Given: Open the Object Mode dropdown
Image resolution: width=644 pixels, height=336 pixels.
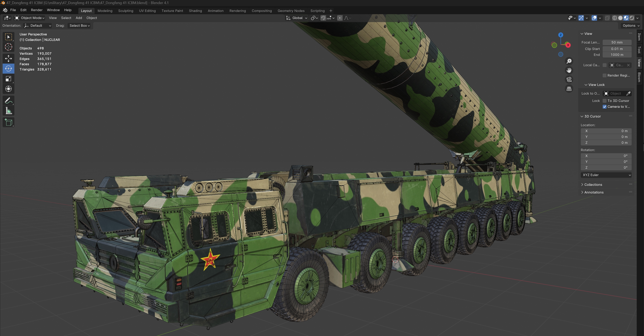Looking at the screenshot, I should [30, 18].
